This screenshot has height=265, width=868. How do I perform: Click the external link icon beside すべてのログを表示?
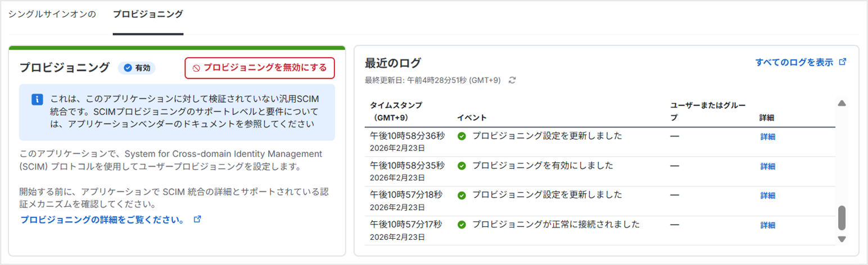click(x=842, y=62)
